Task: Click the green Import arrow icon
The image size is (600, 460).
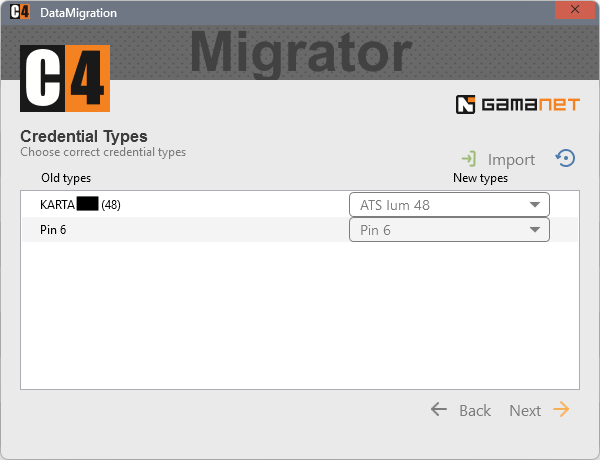Action: click(468, 159)
